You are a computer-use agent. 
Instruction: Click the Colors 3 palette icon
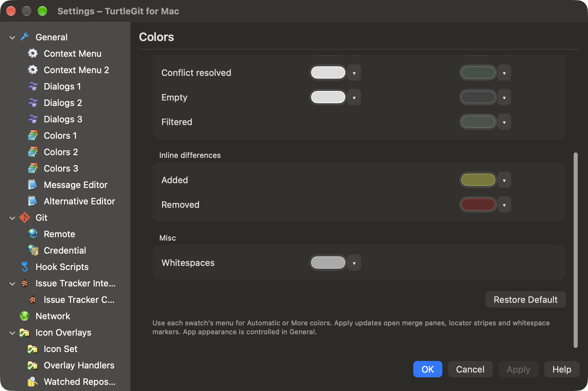(x=33, y=168)
